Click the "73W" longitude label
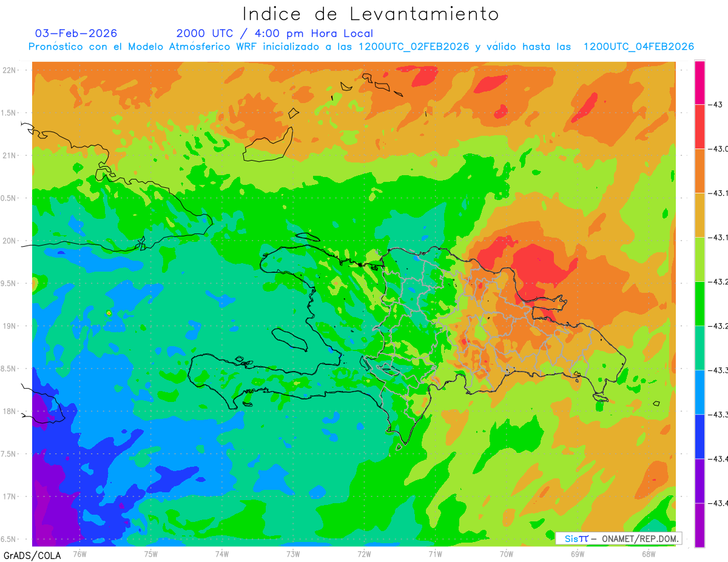Screen dimensions: 728x562 click(x=293, y=554)
